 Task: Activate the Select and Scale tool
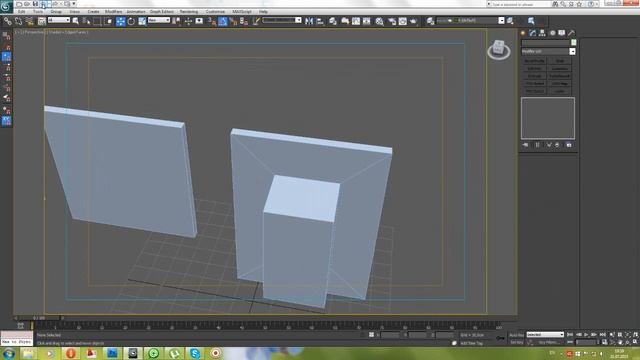pos(142,21)
